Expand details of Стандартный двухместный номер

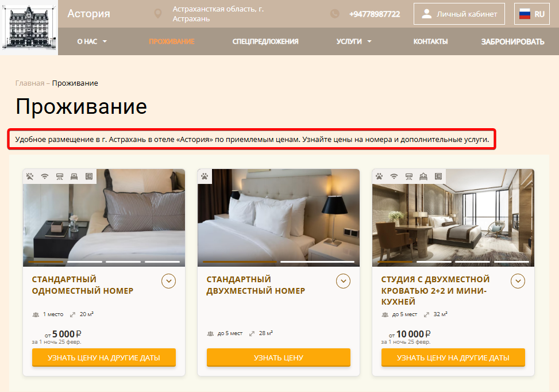(344, 281)
